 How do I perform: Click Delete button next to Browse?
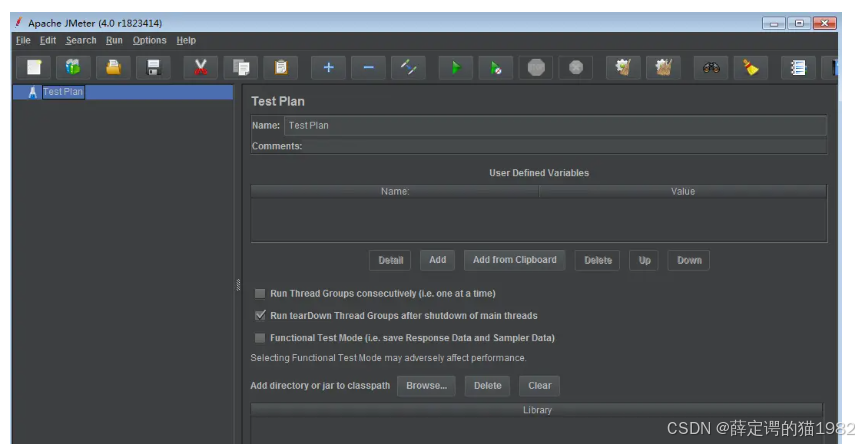click(x=488, y=386)
